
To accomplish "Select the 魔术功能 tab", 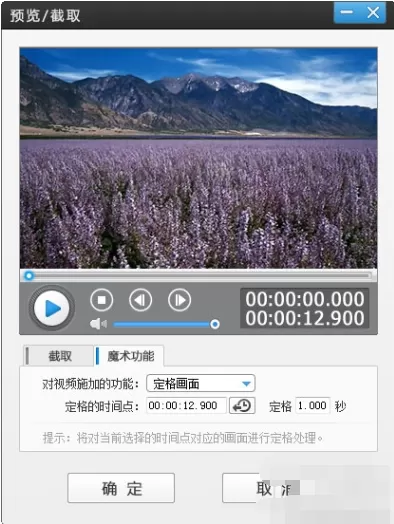I will click(x=130, y=356).
